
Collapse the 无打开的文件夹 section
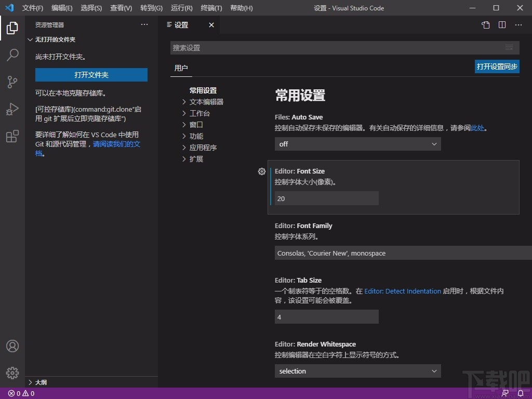click(x=51, y=39)
